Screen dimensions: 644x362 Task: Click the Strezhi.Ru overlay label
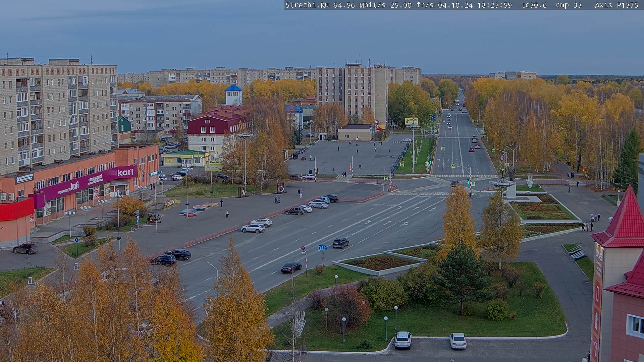tap(307, 5)
